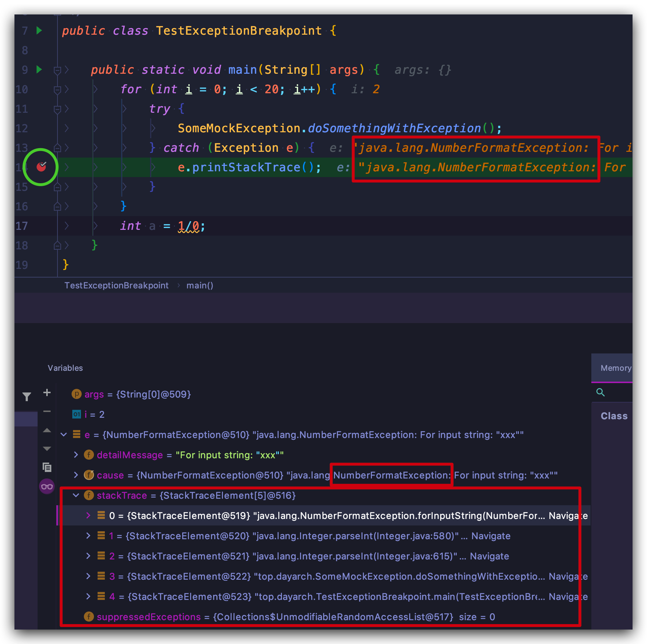
Task: Click TestExceptionBreakpoint in the breadcrumb bar
Action: [116, 285]
